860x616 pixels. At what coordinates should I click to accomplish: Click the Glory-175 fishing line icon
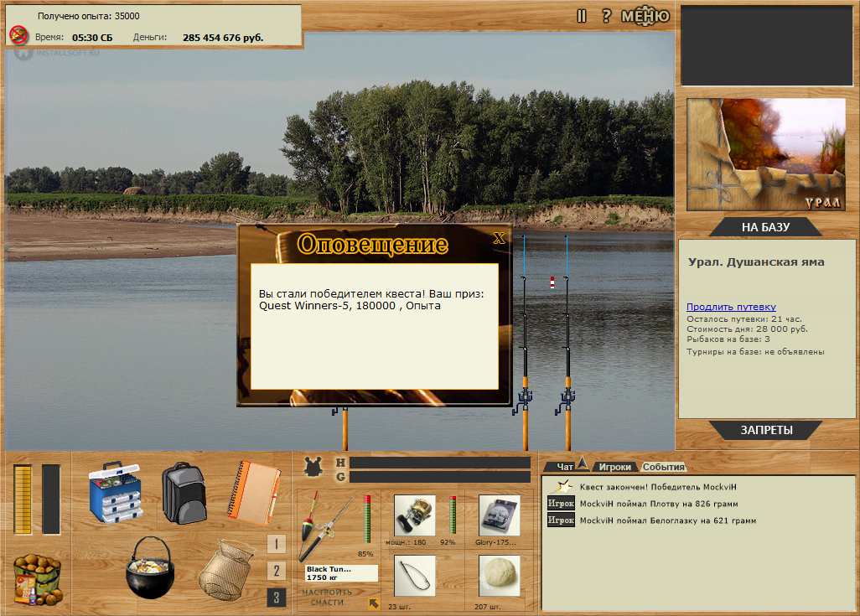(499, 515)
